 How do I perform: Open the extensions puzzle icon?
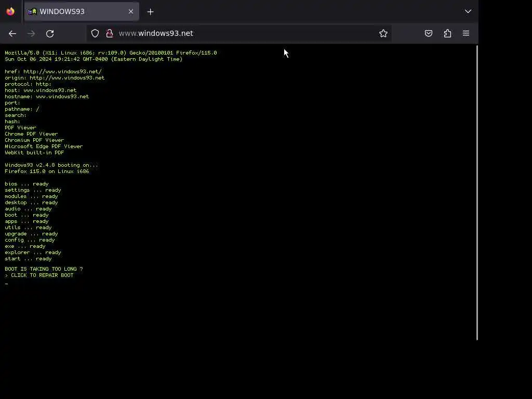(447, 33)
